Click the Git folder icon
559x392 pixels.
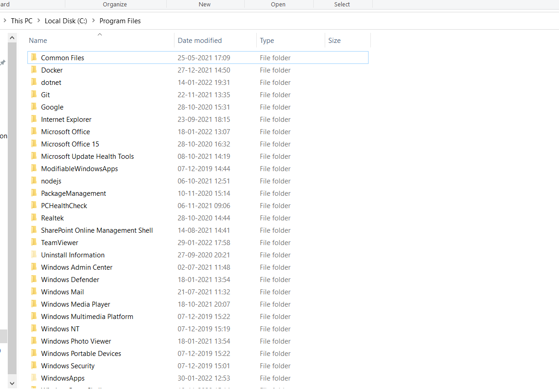(34, 94)
